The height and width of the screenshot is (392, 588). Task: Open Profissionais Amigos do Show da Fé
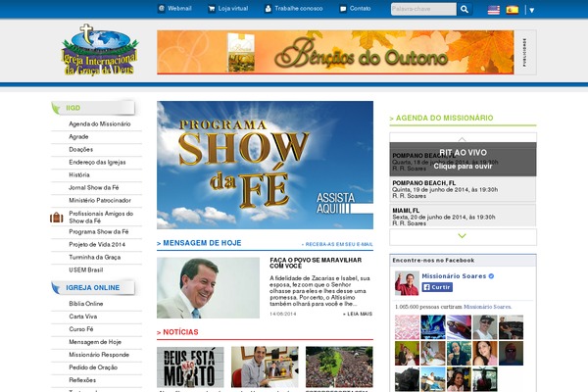coord(101,217)
